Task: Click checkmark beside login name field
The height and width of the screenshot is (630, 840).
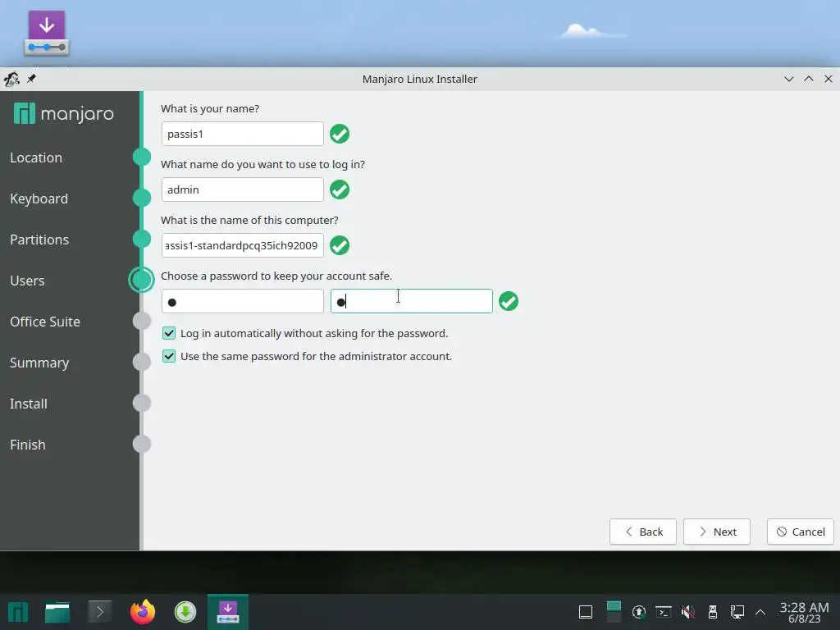Action: click(340, 189)
